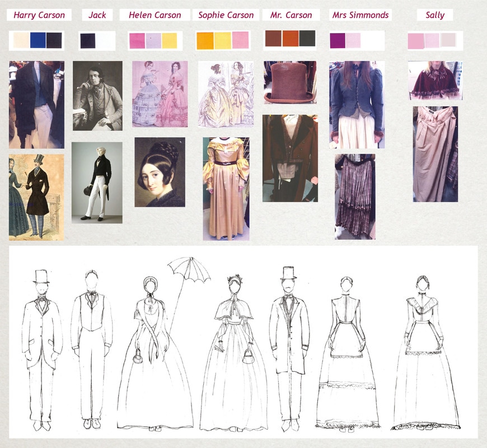Click the Sally name label
487x448 pixels.
[x=435, y=15]
